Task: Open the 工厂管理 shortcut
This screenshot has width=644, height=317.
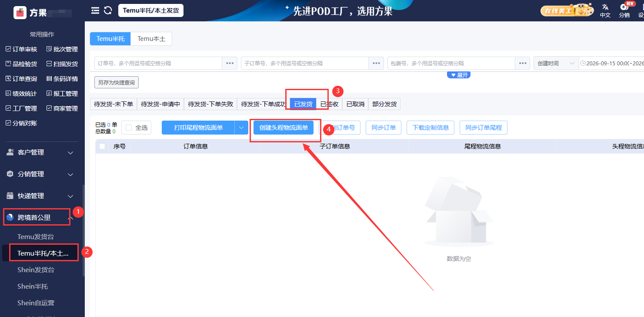Action: tap(21, 108)
